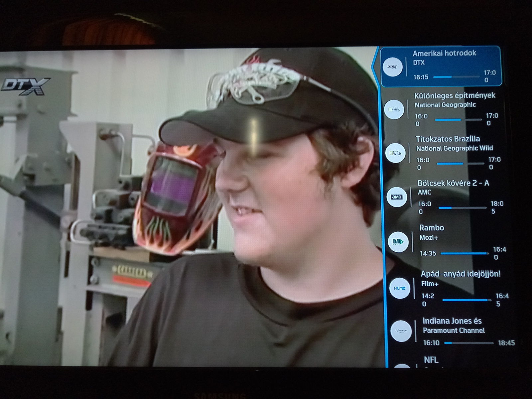Select the National Geographic channel logo
Image resolution: width=532 pixels, height=399 pixels.
click(394, 109)
